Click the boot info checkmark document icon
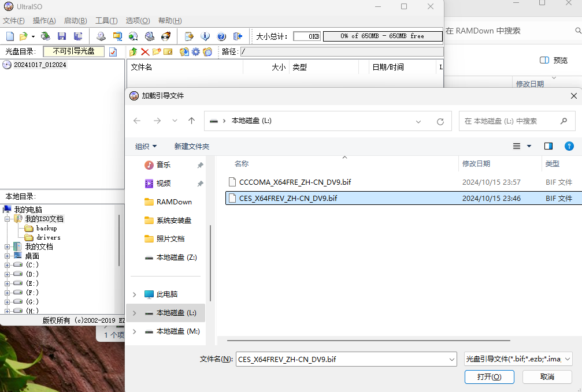The height and width of the screenshot is (392, 582). [113, 52]
